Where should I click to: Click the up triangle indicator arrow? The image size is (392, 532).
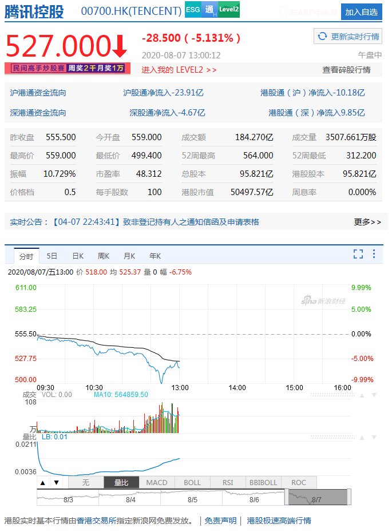(42, 483)
